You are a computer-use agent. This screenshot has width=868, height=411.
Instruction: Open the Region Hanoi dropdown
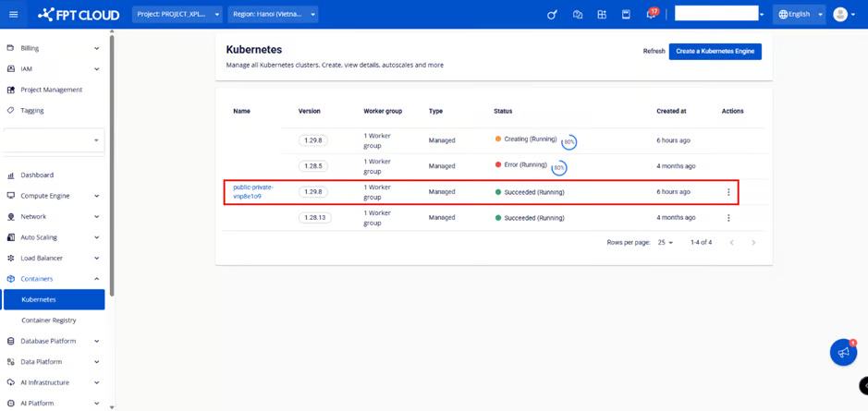(x=273, y=15)
